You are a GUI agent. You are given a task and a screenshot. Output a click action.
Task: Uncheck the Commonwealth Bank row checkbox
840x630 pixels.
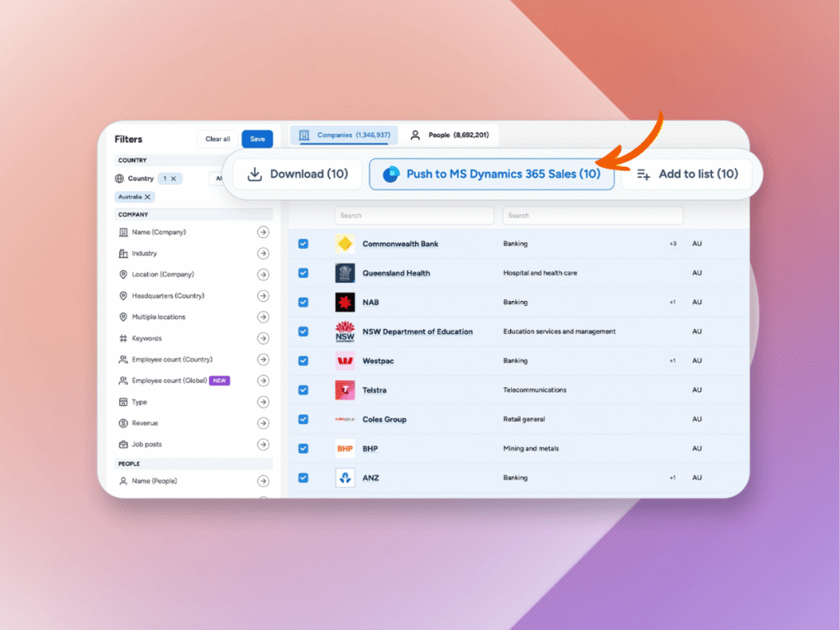pos(304,244)
